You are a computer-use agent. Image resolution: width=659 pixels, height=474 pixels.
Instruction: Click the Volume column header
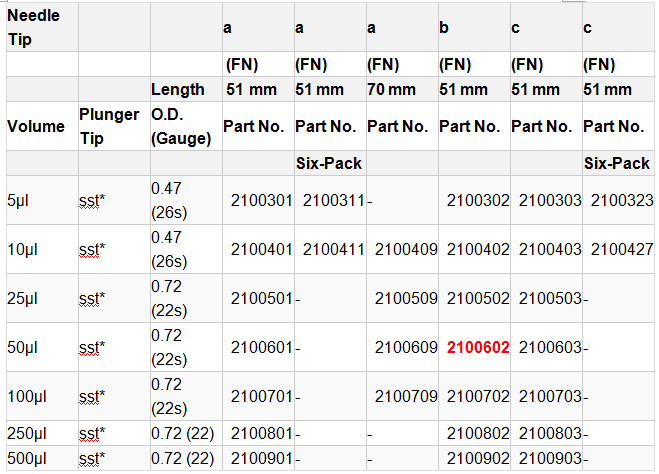coord(35,127)
